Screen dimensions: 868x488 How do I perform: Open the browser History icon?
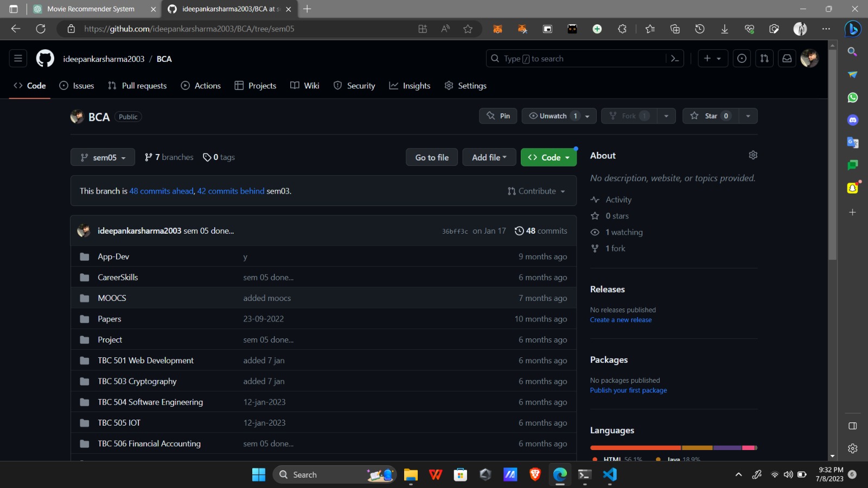700,29
